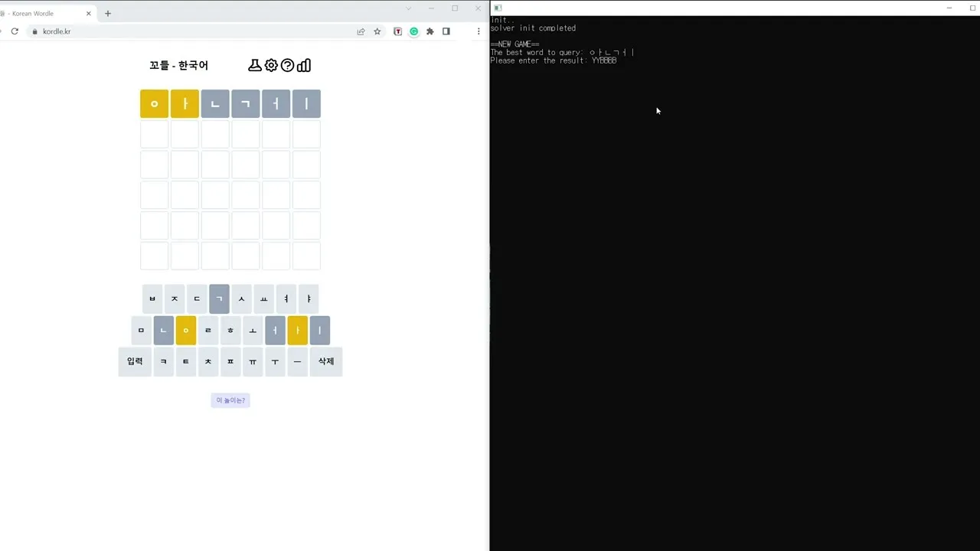Open the flask icon in Kordle header

pyautogui.click(x=255, y=65)
